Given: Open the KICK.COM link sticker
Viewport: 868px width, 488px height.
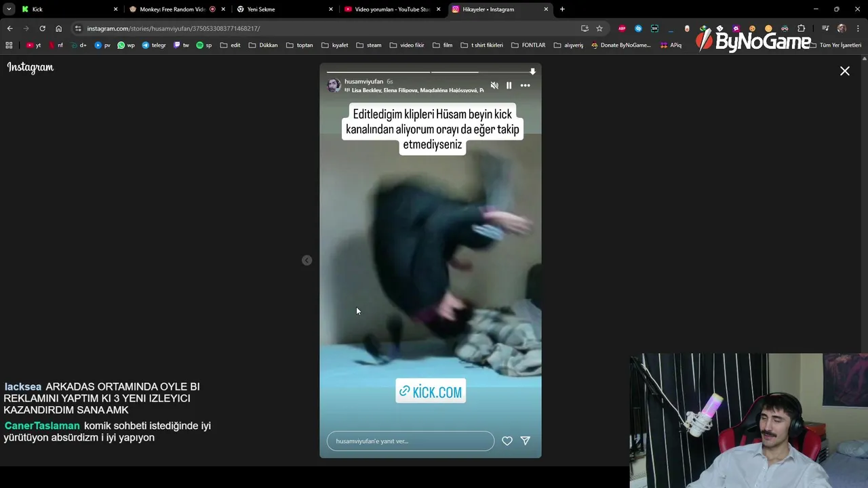Looking at the screenshot, I should [431, 391].
